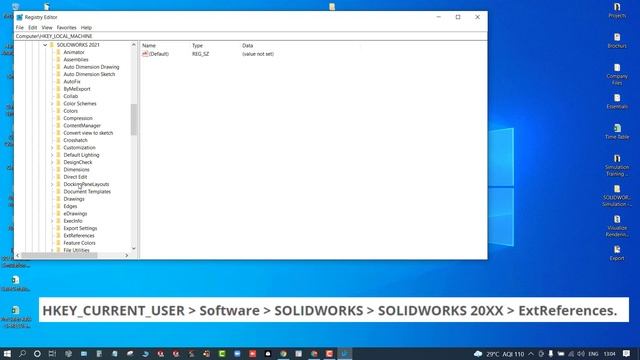Image resolution: width=640 pixels, height=360 pixels.
Task: Click the tree pane scroll-up arrow
Action: tap(133, 44)
